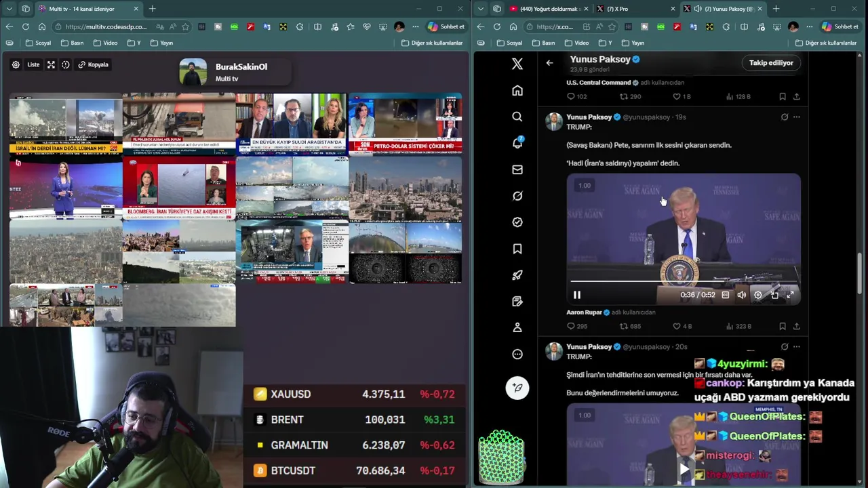Play the lower Trump video
Image resolution: width=868 pixels, height=488 pixels.
click(x=684, y=469)
